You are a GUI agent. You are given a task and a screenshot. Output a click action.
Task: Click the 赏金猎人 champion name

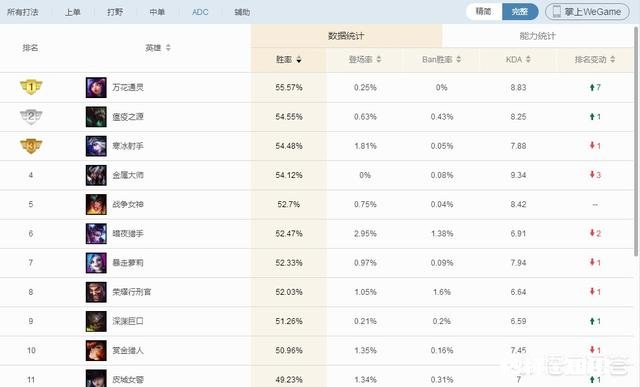coord(128,350)
